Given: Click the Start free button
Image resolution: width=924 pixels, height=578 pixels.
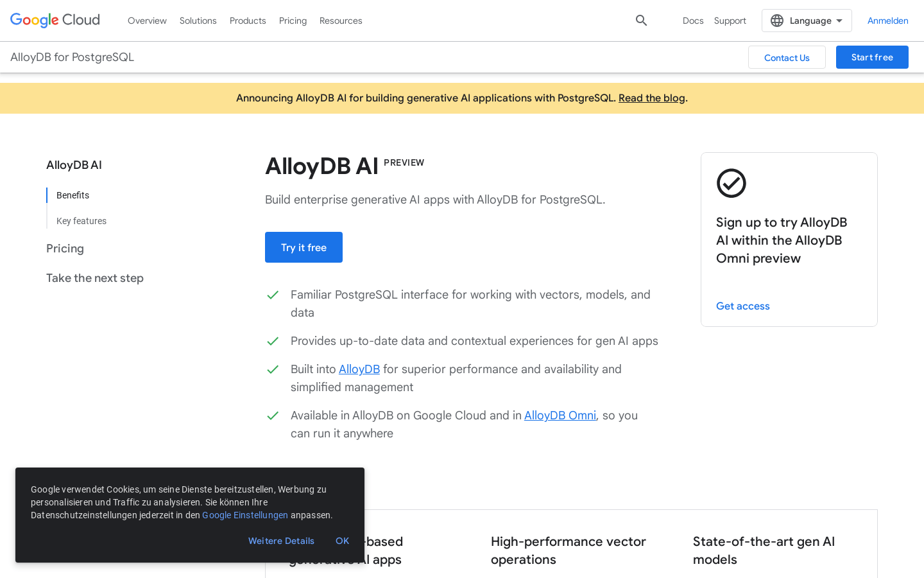Looking at the screenshot, I should [872, 57].
